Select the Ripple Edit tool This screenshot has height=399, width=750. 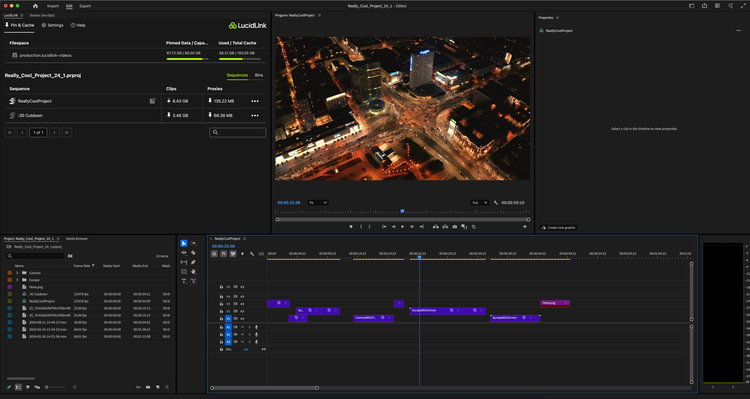(184, 253)
